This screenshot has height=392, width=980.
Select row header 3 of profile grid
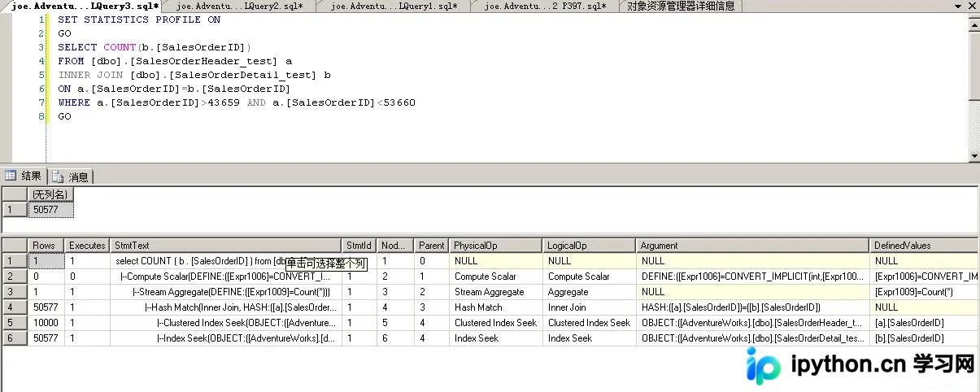coord(15,292)
